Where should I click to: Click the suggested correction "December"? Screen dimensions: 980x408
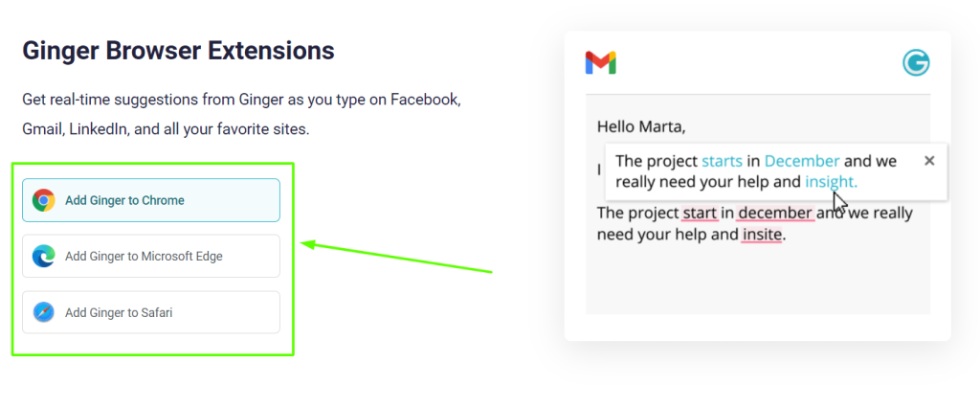[x=802, y=161]
